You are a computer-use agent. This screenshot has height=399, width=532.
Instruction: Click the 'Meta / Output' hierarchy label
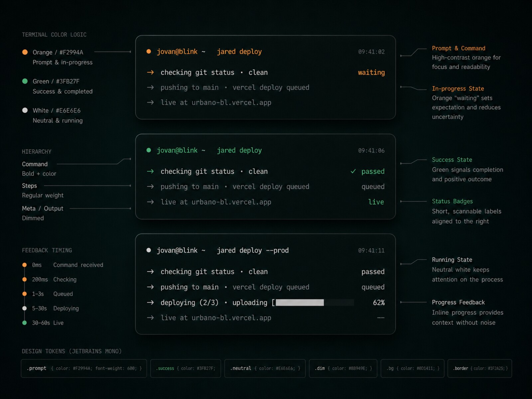point(43,208)
